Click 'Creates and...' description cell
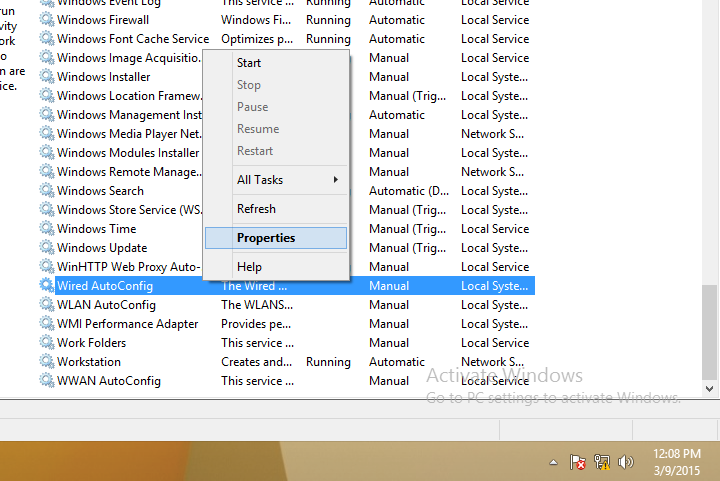 tap(256, 362)
